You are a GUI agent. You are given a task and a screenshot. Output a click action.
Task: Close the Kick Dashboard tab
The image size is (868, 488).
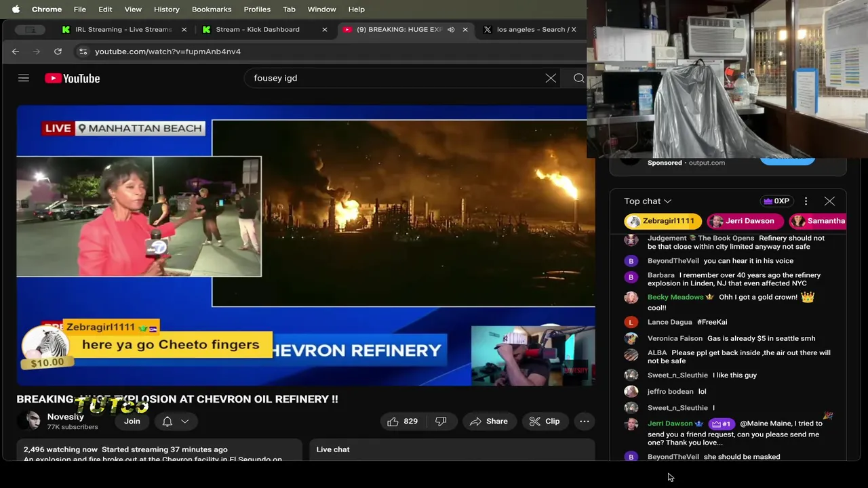pyautogui.click(x=324, y=30)
